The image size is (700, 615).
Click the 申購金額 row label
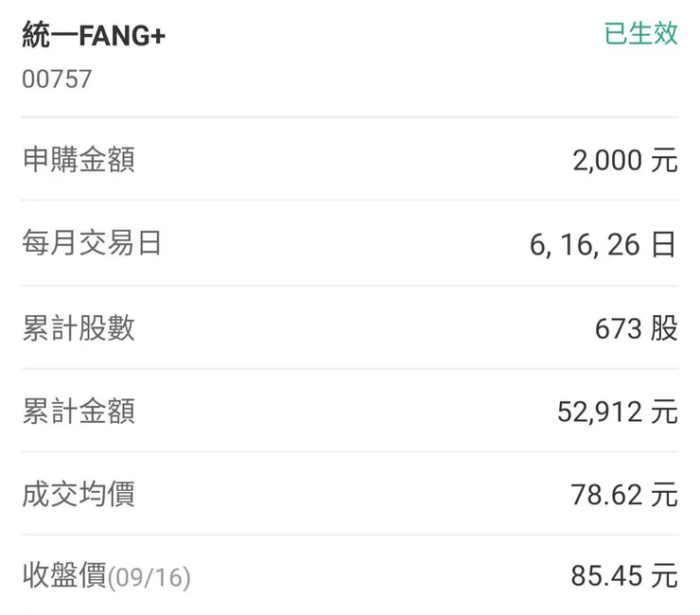79,159
